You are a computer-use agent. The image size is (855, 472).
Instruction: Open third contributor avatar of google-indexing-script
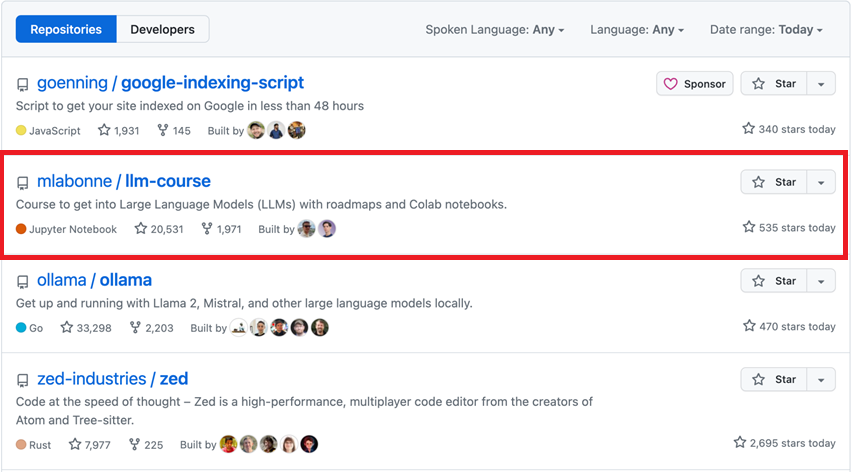click(297, 130)
